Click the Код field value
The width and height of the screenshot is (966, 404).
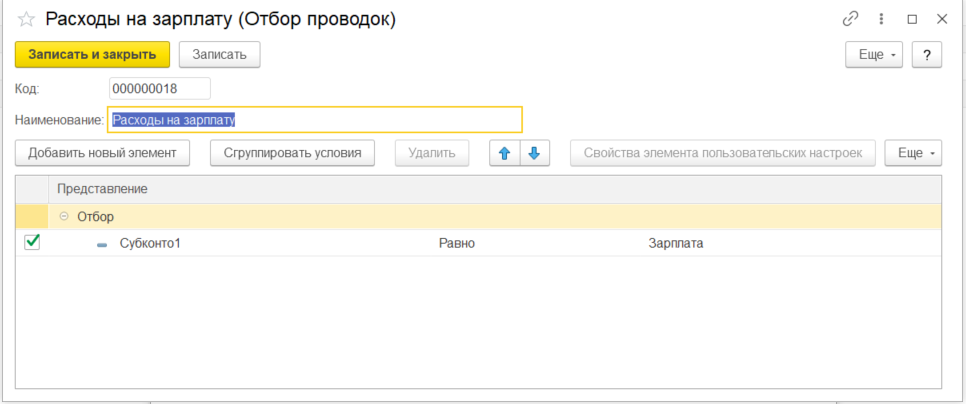click(x=159, y=89)
